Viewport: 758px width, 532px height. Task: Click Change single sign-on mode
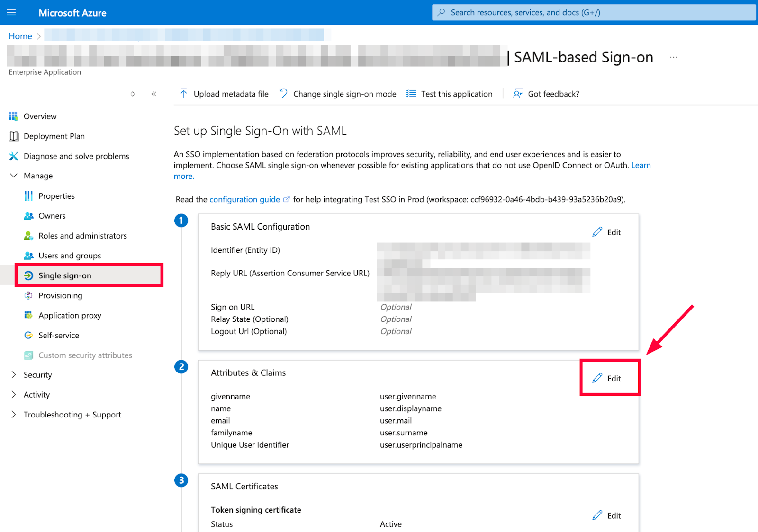click(x=344, y=94)
